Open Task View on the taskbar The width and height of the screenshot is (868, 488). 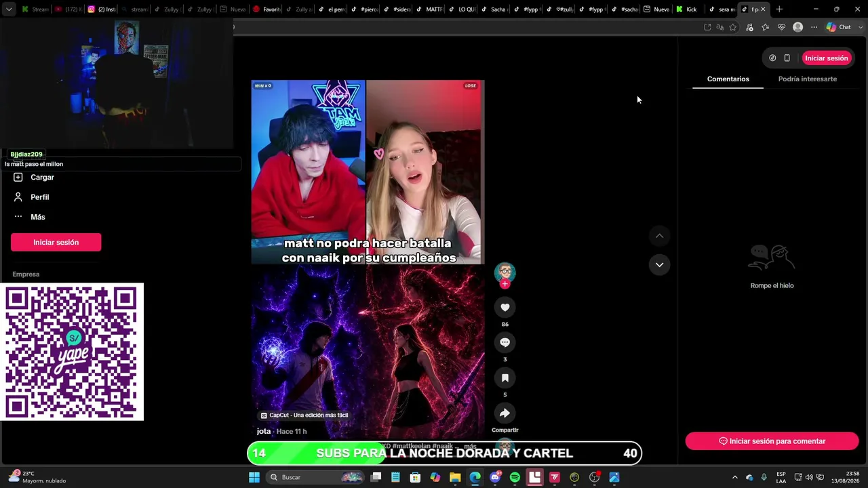coord(376,477)
